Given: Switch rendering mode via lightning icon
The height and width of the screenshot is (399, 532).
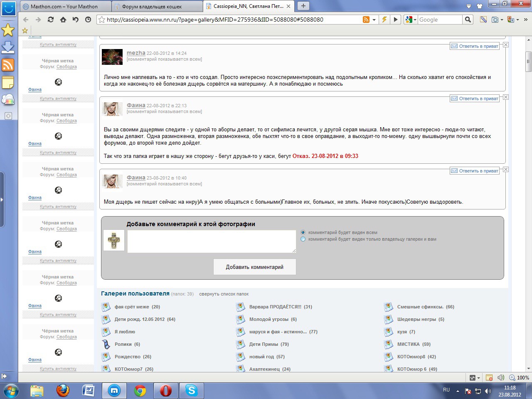Looking at the screenshot, I should pyautogui.click(x=385, y=20).
